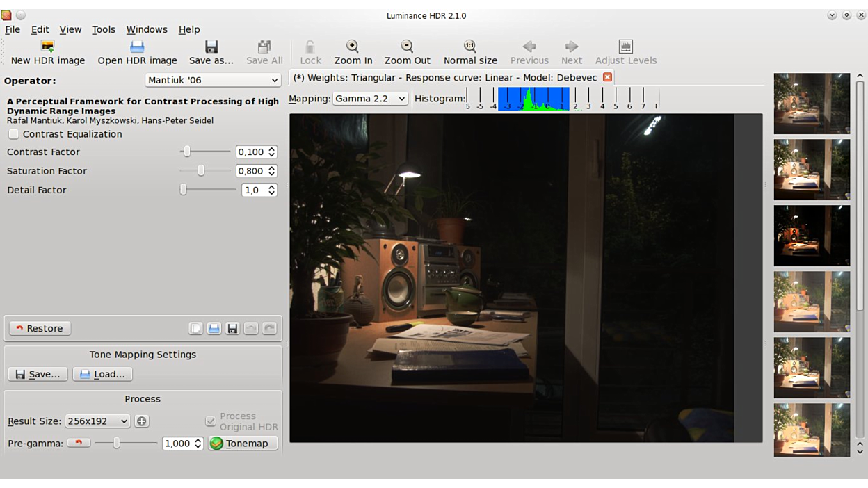The height and width of the screenshot is (488, 868).
Task: Close the HDR image tab
Action: [607, 77]
